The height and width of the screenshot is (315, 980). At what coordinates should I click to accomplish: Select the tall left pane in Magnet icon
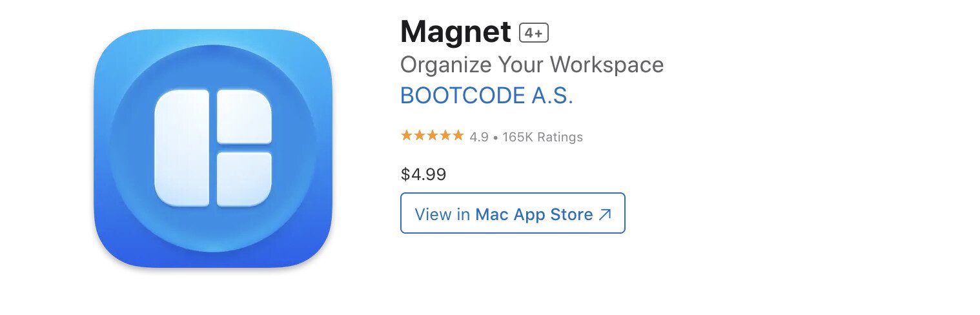(182, 148)
